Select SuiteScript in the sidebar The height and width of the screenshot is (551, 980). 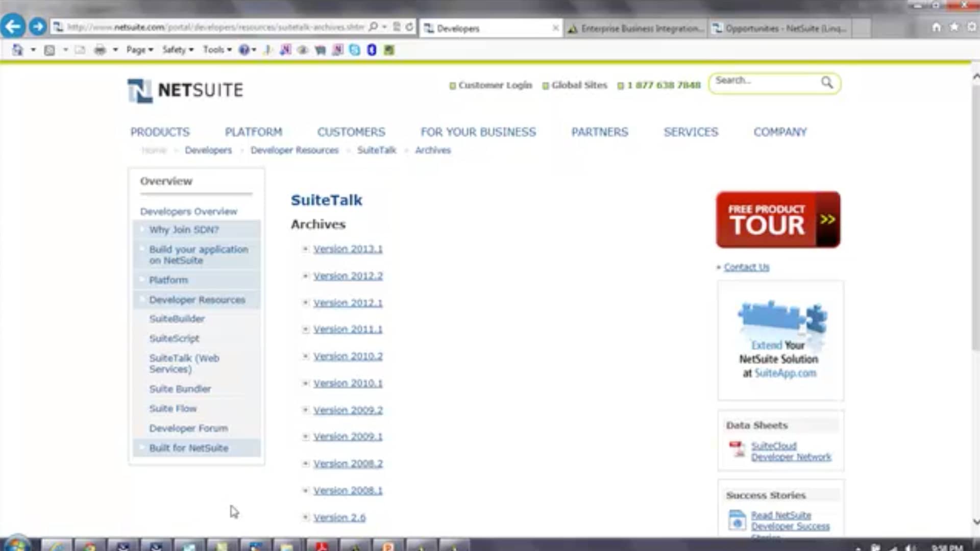(174, 339)
